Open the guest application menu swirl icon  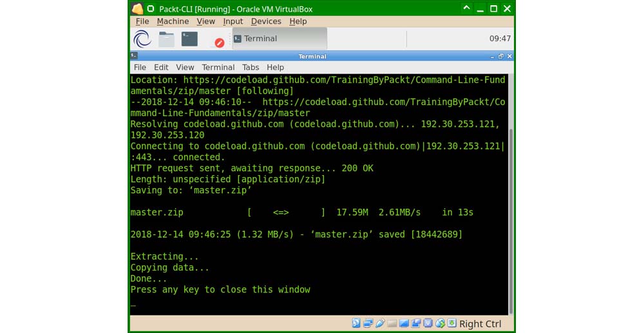coord(142,39)
